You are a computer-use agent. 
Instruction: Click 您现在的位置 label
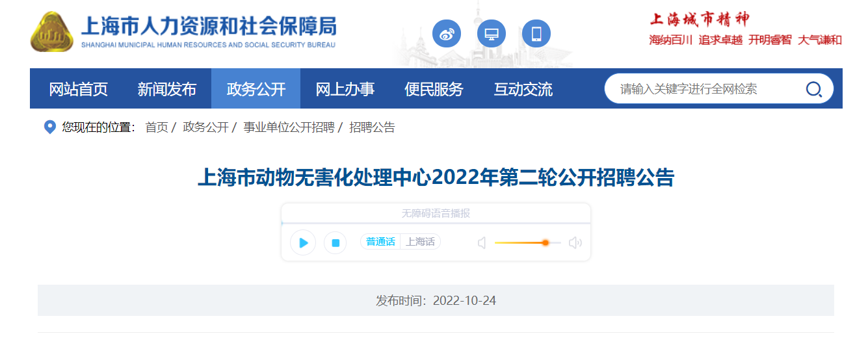(99, 127)
